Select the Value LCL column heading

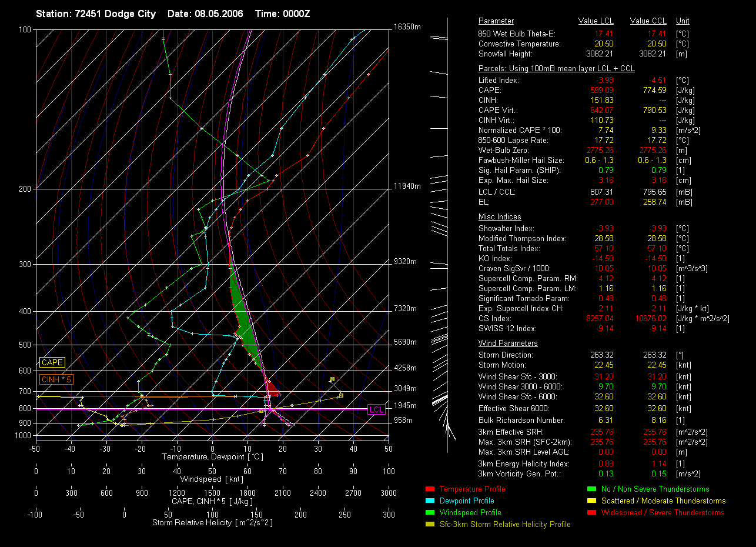click(x=596, y=21)
